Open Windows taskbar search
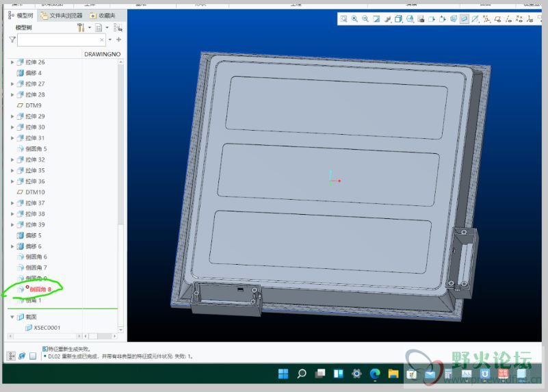Viewport: 548px width, 392px height. click(302, 374)
